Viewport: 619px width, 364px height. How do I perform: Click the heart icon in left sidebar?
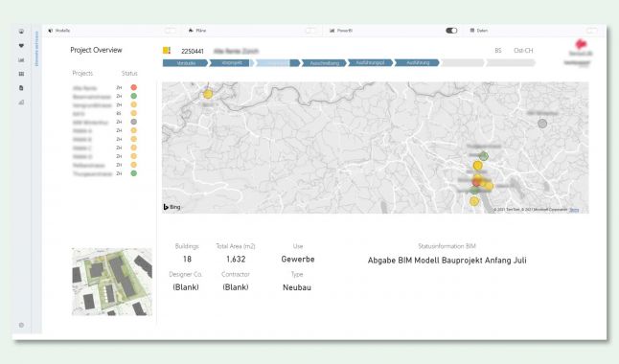21,46
